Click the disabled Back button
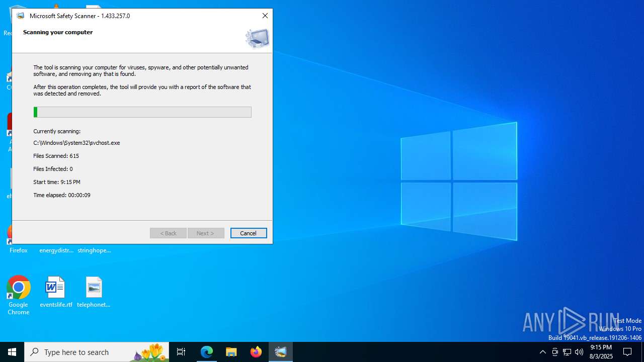This screenshot has height=362, width=644. coord(168,233)
